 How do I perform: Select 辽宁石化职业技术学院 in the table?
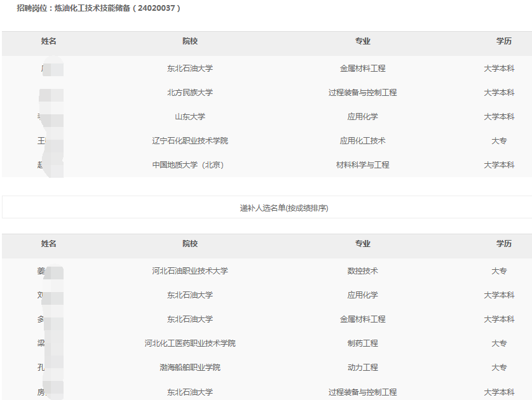(189, 140)
